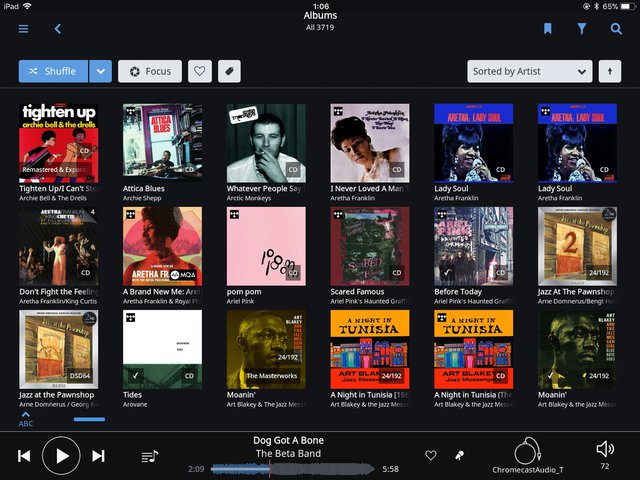
Task: Open the volume speaker control
Action: [x=604, y=449]
